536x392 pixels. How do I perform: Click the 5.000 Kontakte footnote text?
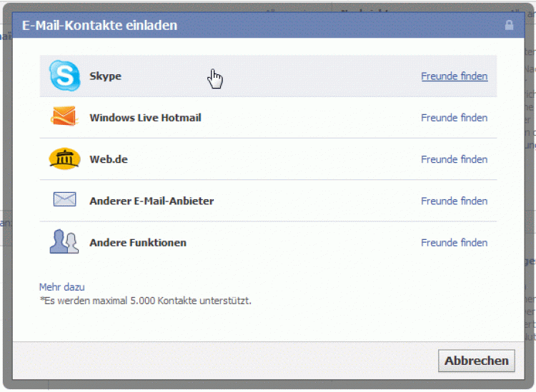pyautogui.click(x=146, y=301)
